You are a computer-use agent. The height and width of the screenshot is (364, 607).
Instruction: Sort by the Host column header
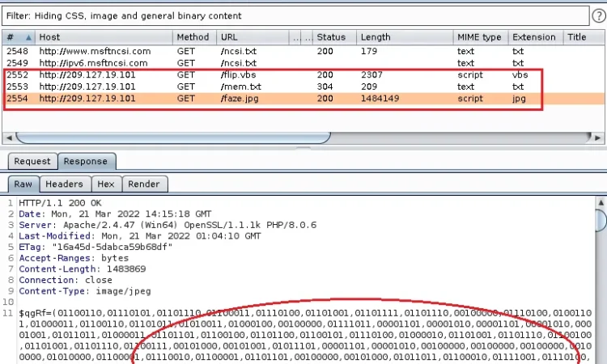pos(104,37)
